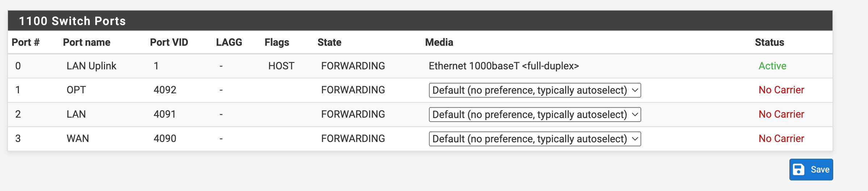This screenshot has width=868, height=191.
Task: Click the State column header
Action: [329, 42]
